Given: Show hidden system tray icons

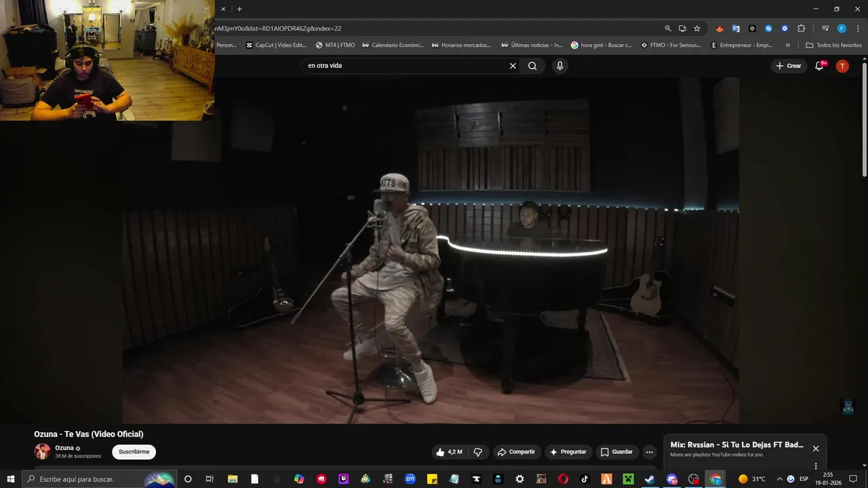Looking at the screenshot, I should click(779, 479).
